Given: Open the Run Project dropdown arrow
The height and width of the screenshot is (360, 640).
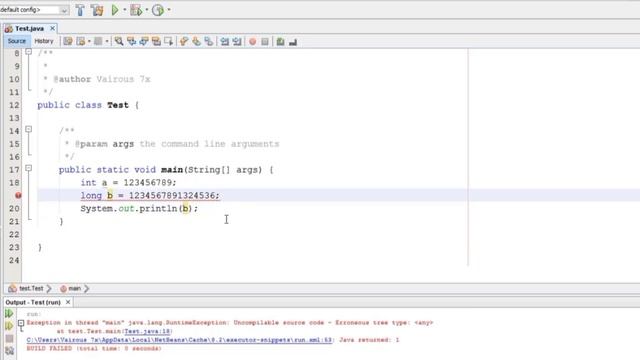Looking at the screenshot, I should coord(124,10).
